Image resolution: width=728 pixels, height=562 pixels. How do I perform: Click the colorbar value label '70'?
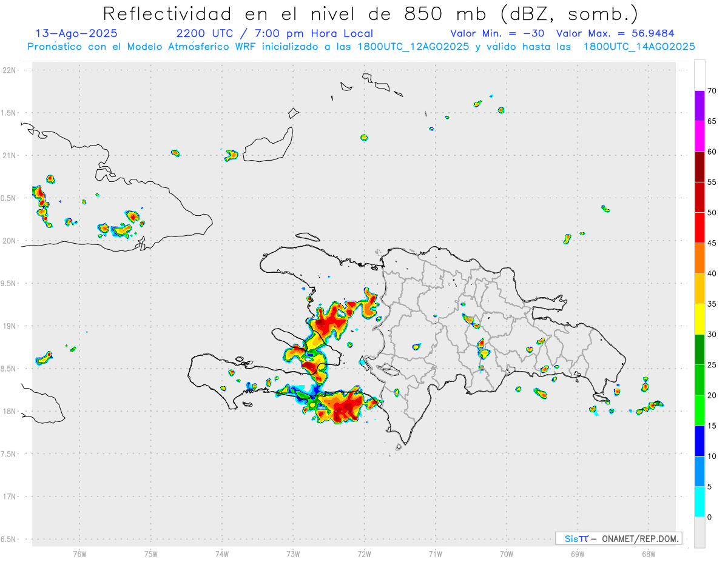coord(712,91)
